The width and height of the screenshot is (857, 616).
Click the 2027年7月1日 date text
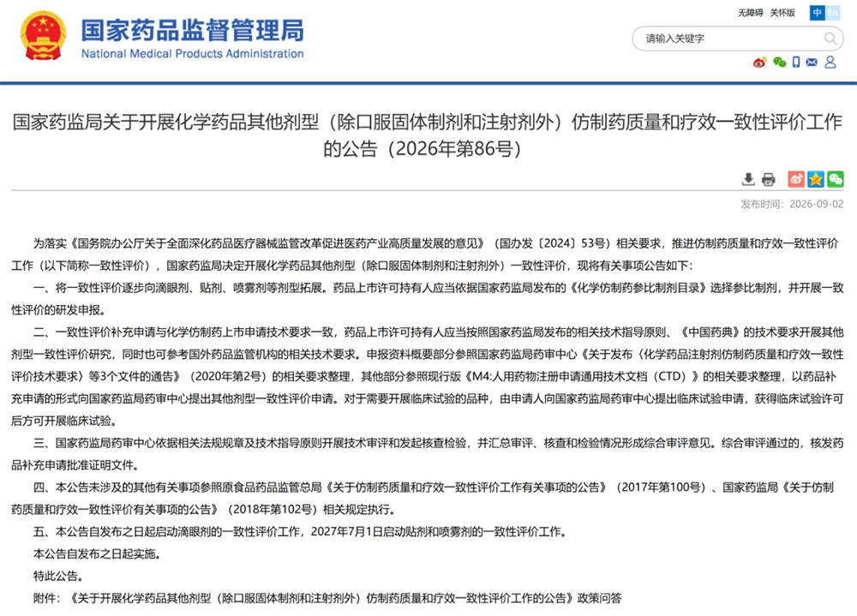pos(347,531)
